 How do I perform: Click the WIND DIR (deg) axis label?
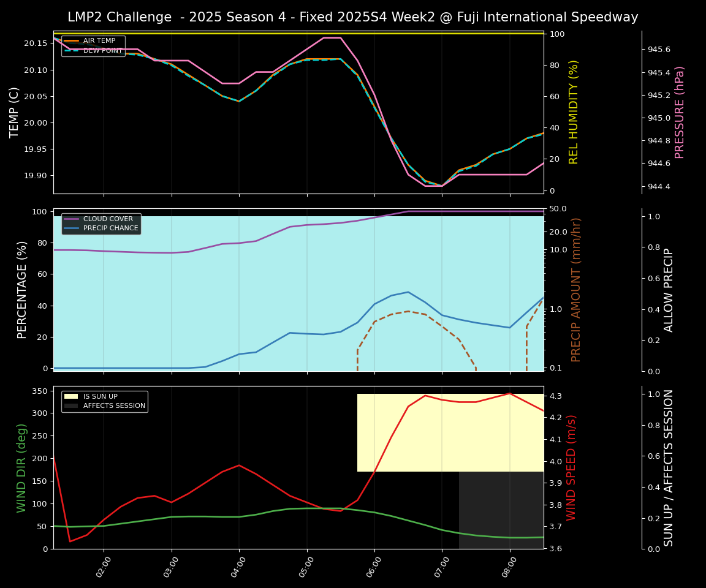[23, 467]
